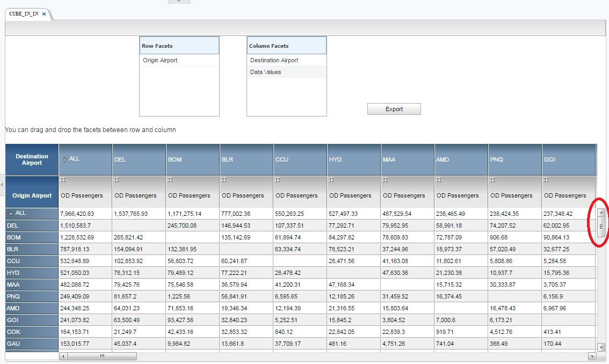Click the Export button
Screen dimensions: 609x364
394,109
